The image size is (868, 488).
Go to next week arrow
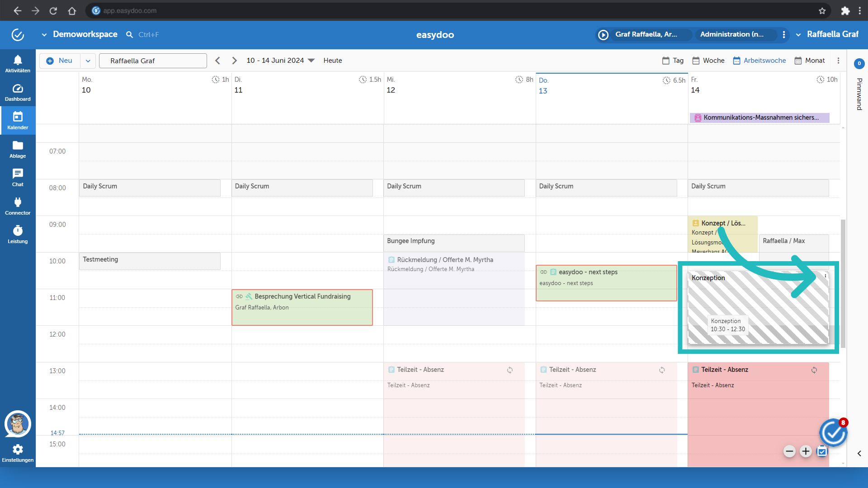234,61
